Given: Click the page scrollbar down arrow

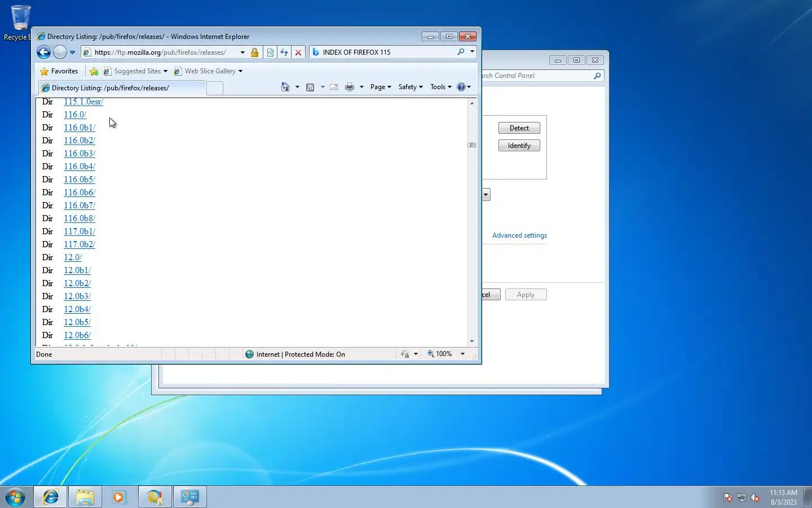Looking at the screenshot, I should (472, 341).
